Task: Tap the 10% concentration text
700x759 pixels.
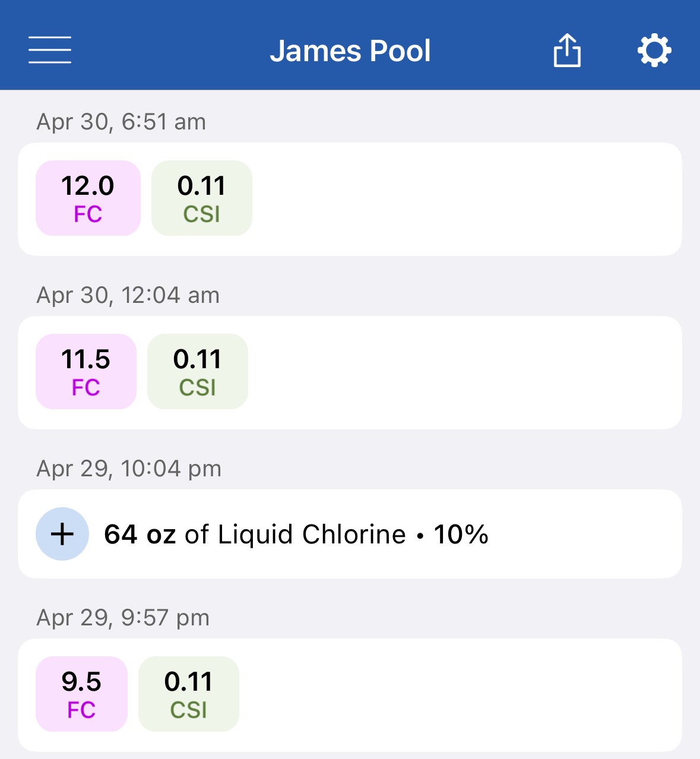Action: (x=461, y=534)
